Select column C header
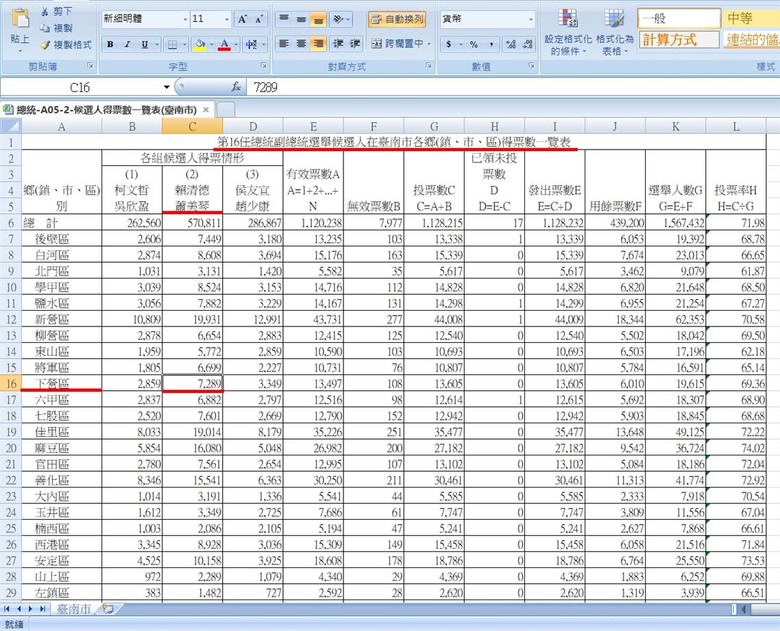Screen dimensions: 780x631 click(x=192, y=126)
